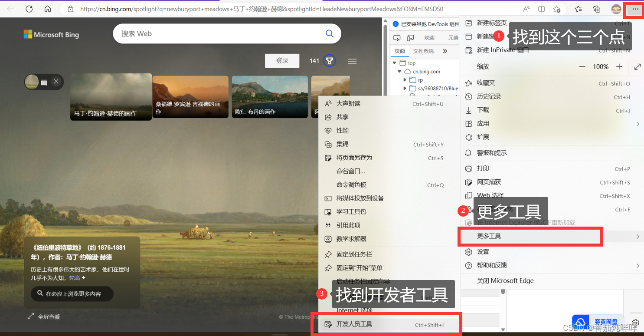Select 大声朗读 in more tools submenu

389,103
